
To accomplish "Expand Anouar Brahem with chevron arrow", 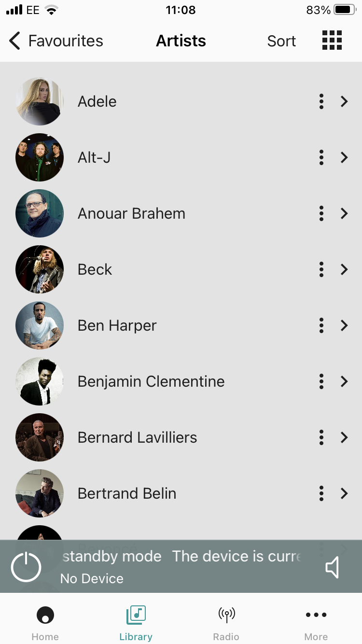I will coord(344,213).
